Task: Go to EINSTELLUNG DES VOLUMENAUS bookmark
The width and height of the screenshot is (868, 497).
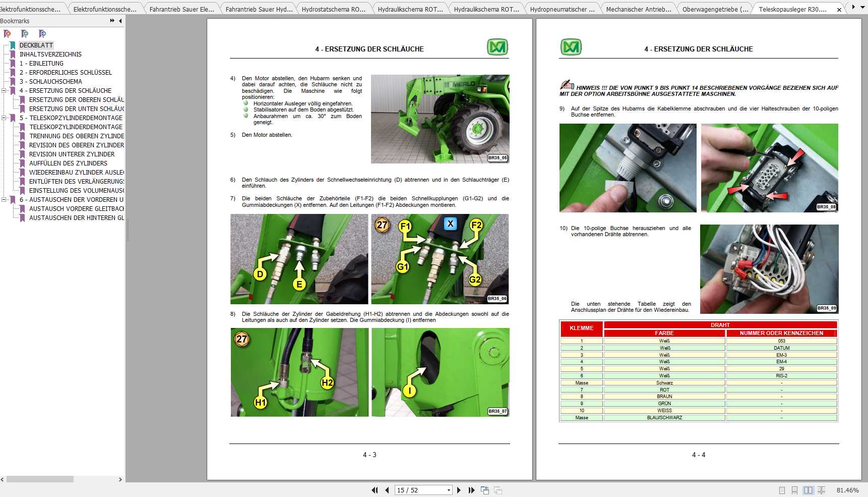Action: pyautogui.click(x=77, y=191)
